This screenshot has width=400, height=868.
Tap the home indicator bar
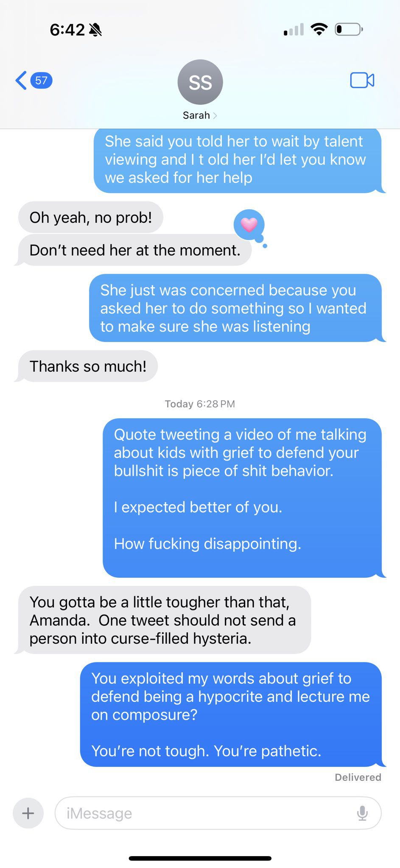200,858
